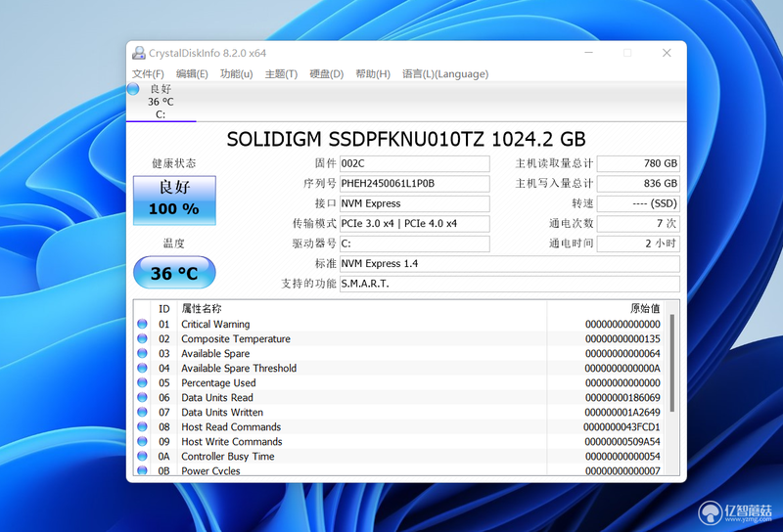The width and height of the screenshot is (783, 532).
Task: Open the 功能(u) menu
Action: click(236, 74)
